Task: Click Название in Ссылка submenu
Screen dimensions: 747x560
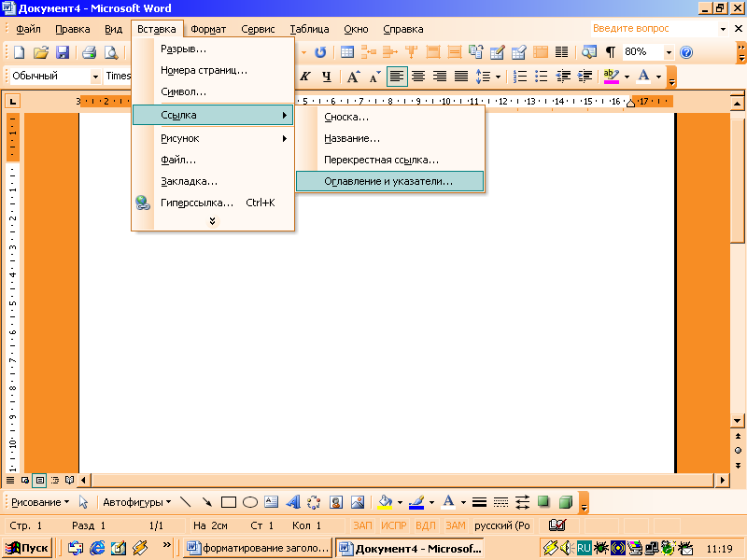Action: tap(389, 138)
